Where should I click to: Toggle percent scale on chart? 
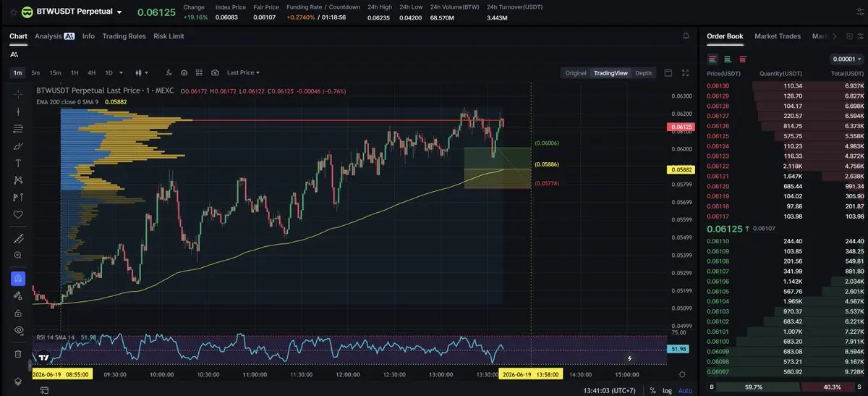[652, 390]
